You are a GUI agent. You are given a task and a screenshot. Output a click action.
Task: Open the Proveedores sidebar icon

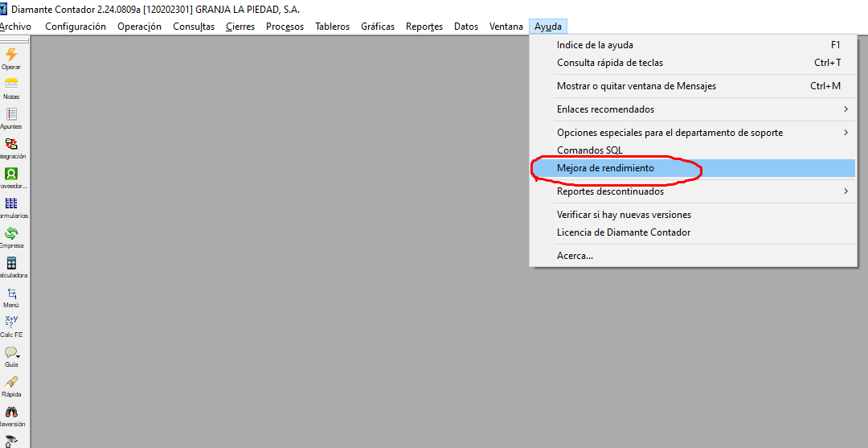pyautogui.click(x=11, y=174)
